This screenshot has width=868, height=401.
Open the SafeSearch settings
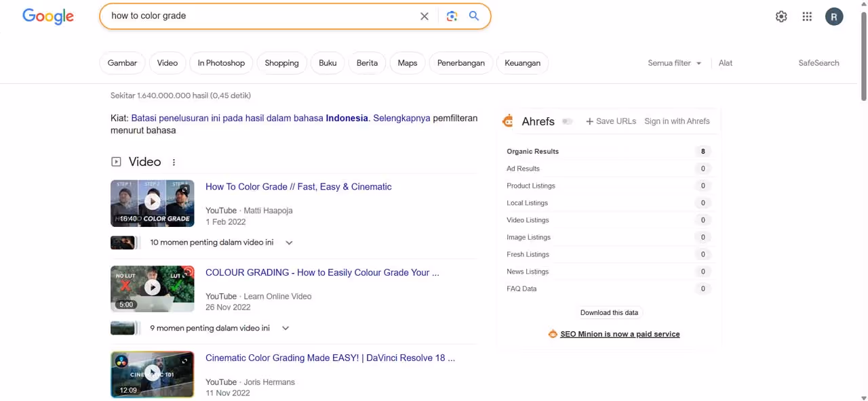pos(818,63)
